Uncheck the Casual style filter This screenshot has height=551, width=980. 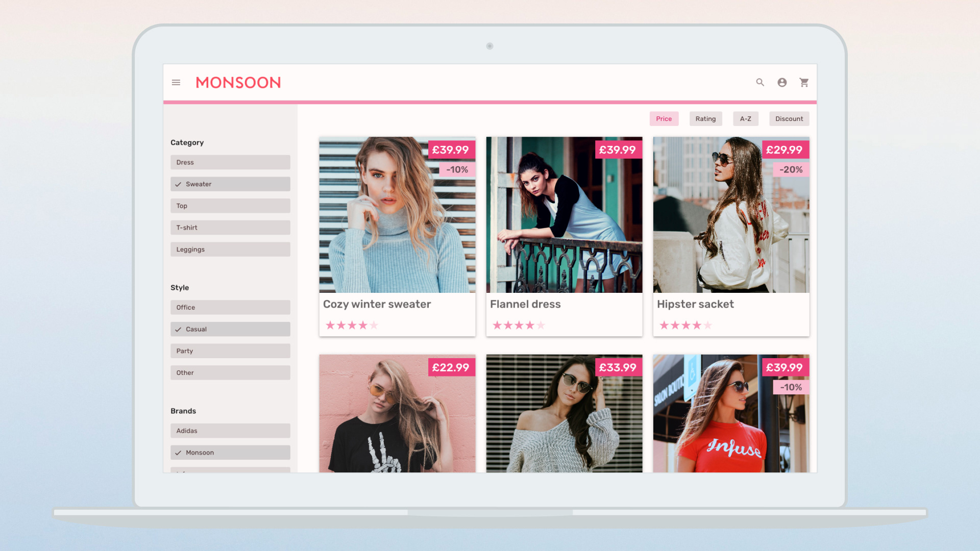(x=230, y=329)
